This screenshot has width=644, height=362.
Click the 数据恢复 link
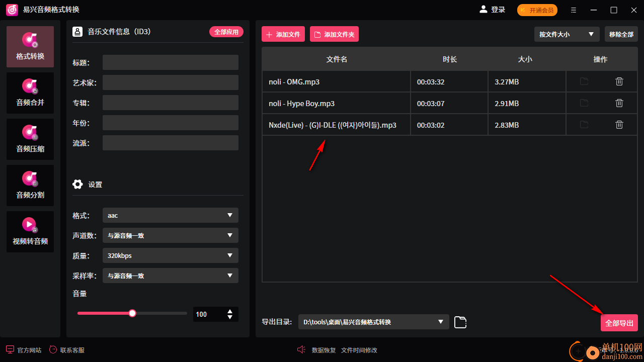coord(324,350)
